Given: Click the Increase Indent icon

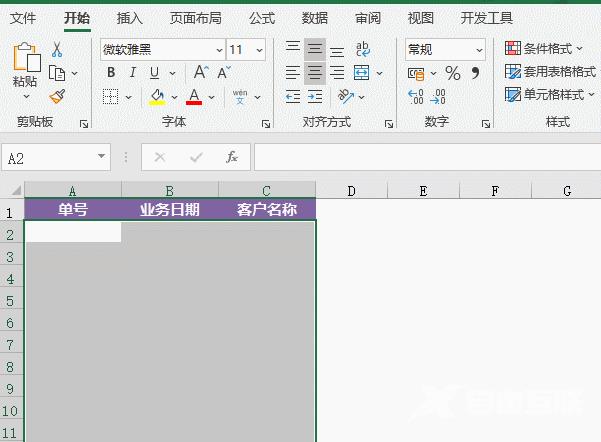Looking at the screenshot, I should [x=315, y=96].
